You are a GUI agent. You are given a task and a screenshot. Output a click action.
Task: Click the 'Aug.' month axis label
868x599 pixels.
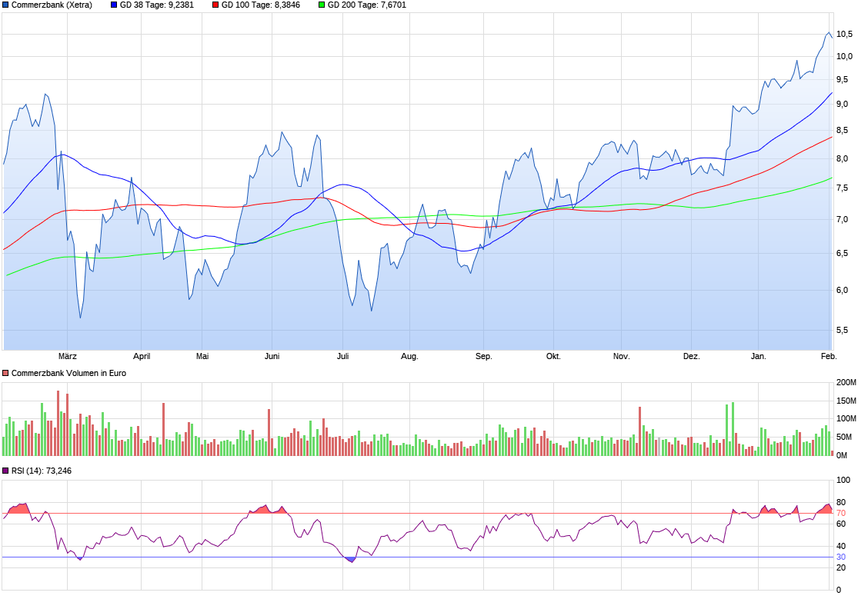click(x=409, y=356)
